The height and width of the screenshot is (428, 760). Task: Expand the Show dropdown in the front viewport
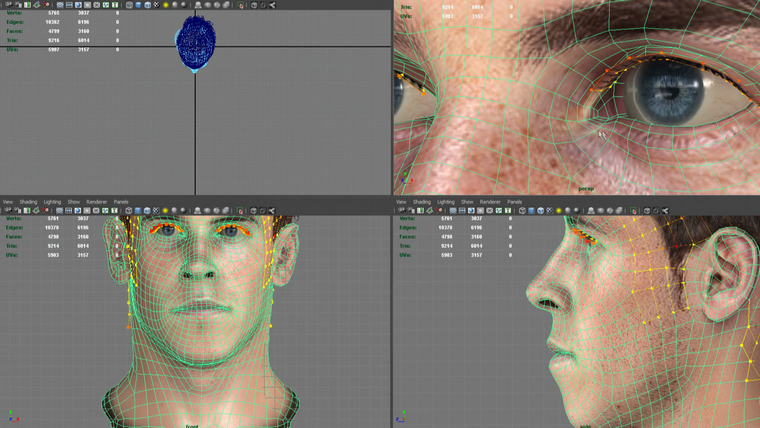point(73,202)
